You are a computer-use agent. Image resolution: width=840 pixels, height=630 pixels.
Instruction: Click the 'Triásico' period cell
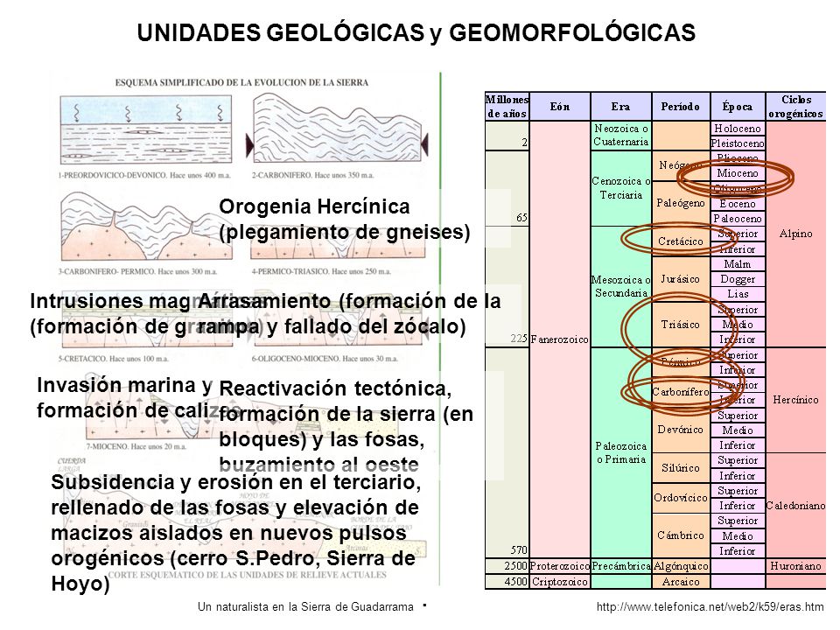[x=681, y=325]
